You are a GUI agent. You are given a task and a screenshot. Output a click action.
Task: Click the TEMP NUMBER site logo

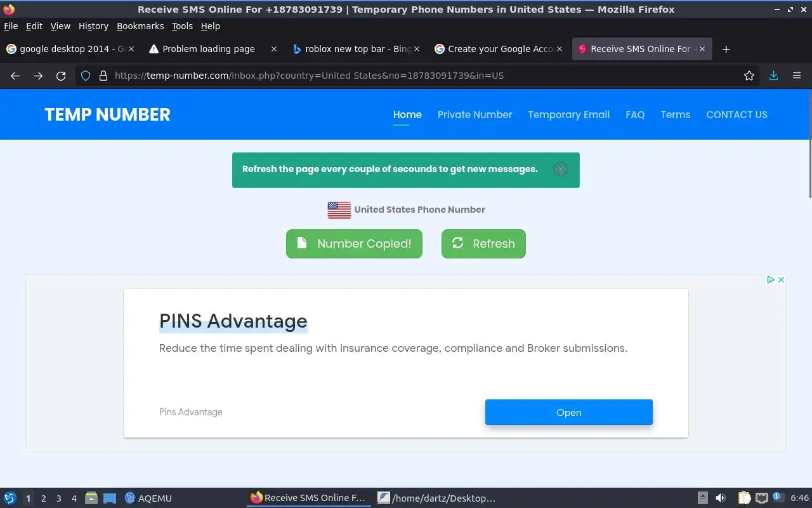click(x=107, y=114)
